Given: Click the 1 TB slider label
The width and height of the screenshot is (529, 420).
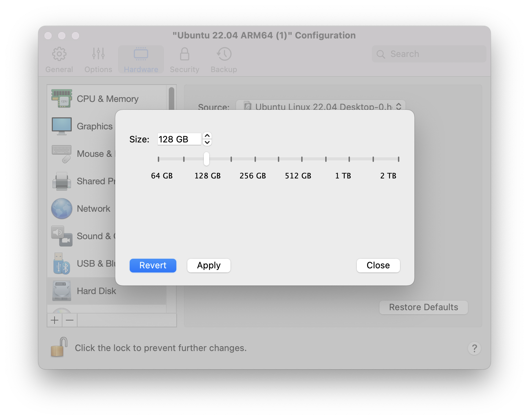Looking at the screenshot, I should [x=343, y=176].
